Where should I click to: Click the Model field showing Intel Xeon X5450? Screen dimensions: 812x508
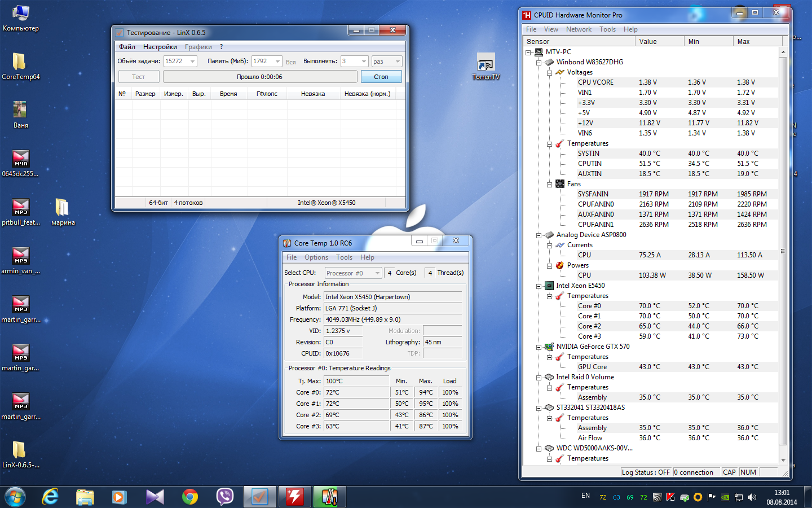pos(393,297)
